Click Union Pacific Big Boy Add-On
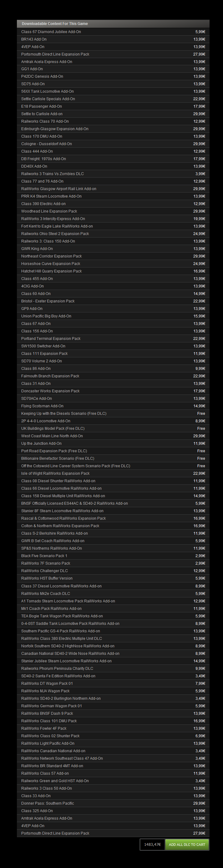This screenshot has width=223, height=868. (x=113, y=316)
